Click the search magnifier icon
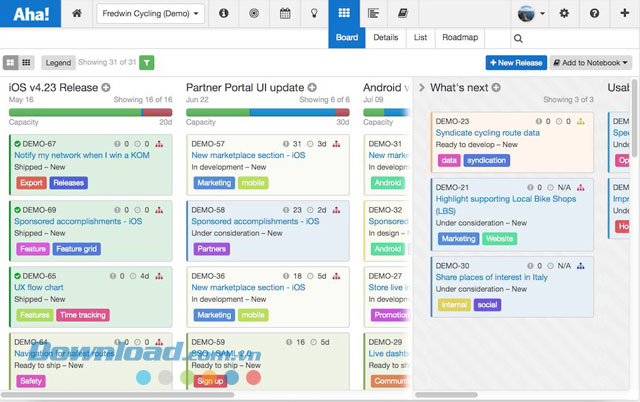The height and width of the screenshot is (402, 640). 518,38
